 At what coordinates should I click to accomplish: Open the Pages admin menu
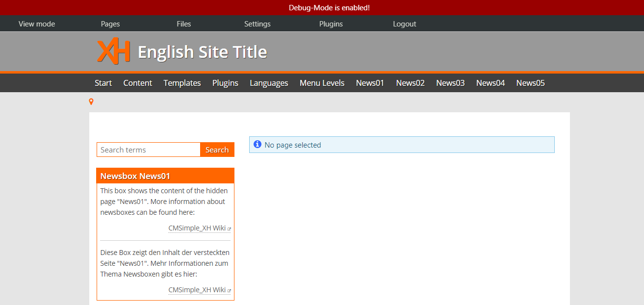coord(110,24)
